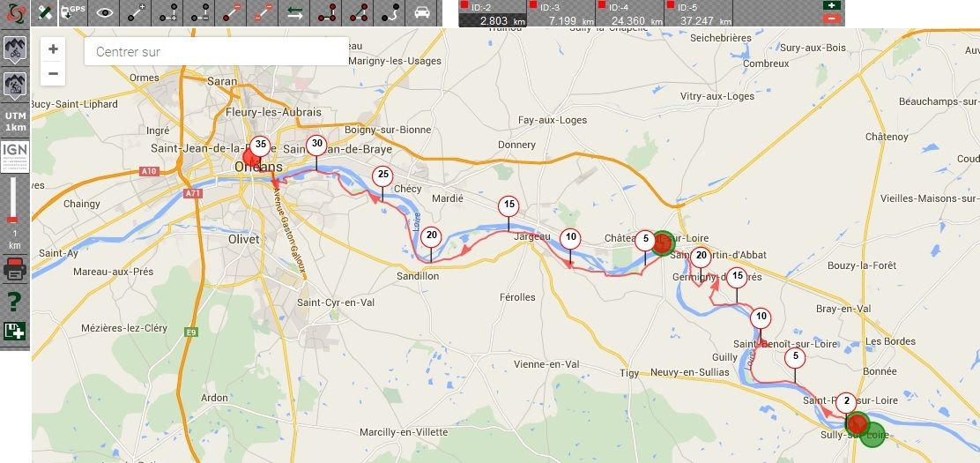The image size is (980, 463).
Task: Click the Centrer sur search field
Action: tap(216, 51)
